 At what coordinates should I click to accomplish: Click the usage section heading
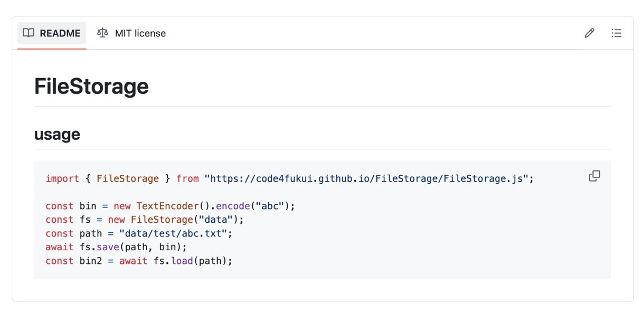pyautogui.click(x=57, y=134)
